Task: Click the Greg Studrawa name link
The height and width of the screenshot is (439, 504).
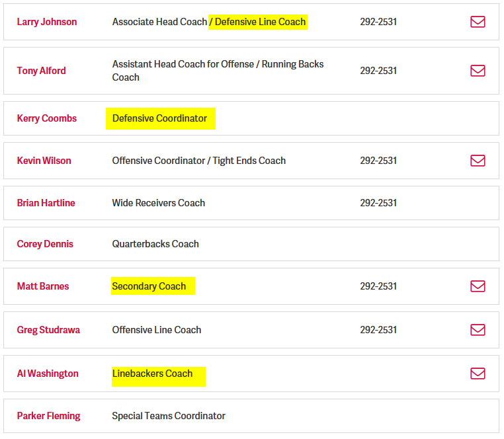Action: point(48,330)
